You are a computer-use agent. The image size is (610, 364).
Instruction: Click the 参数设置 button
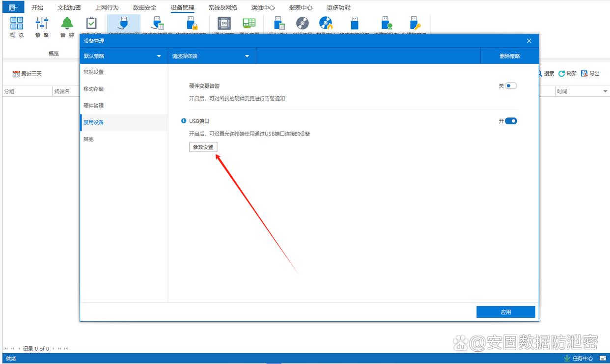pos(203,147)
